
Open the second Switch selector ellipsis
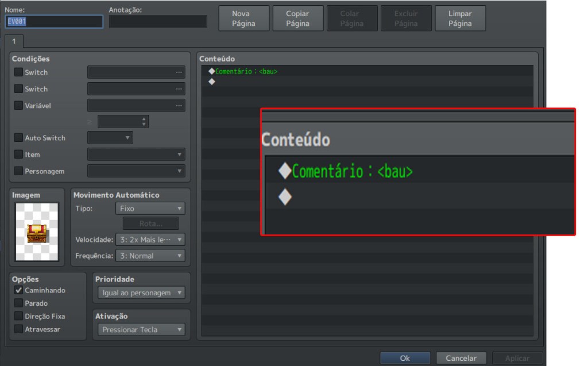[179, 89]
